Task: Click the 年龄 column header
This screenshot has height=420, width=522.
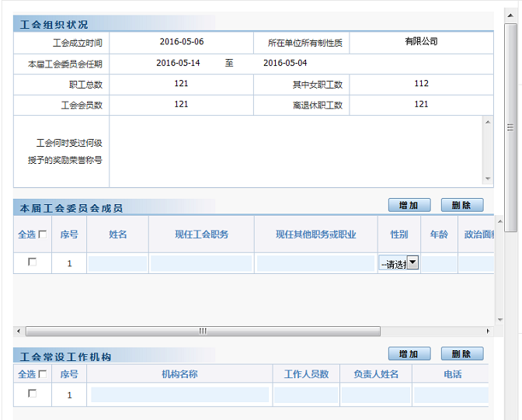Action: (439, 234)
